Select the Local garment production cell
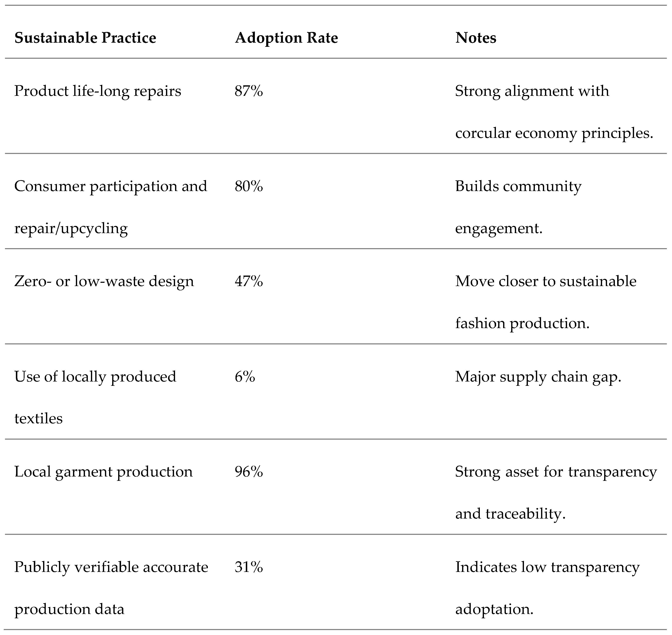Screen dimensions: 672x635 point(103,472)
